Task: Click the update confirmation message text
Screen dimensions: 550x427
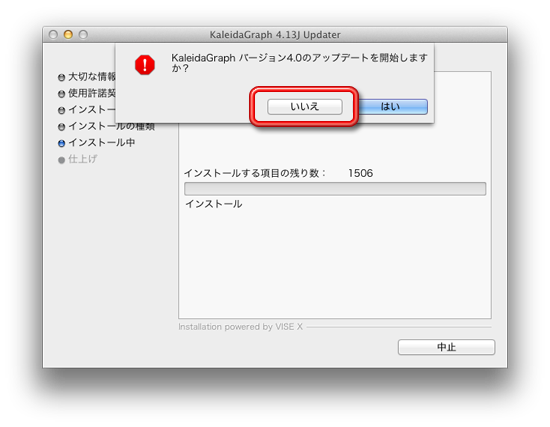Action: point(299,62)
